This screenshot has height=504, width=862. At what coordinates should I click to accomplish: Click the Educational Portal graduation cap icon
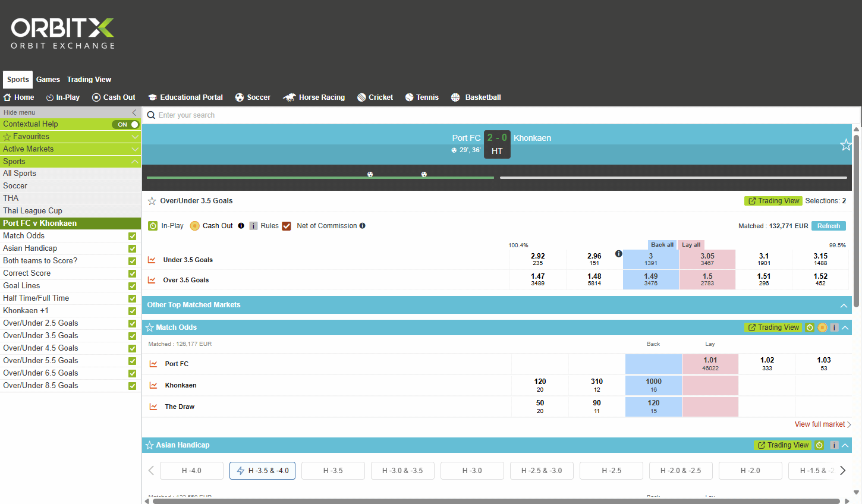coord(153,97)
